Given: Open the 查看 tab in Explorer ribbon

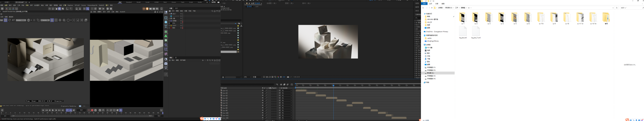Looking at the screenshot, I should click(x=443, y=4).
